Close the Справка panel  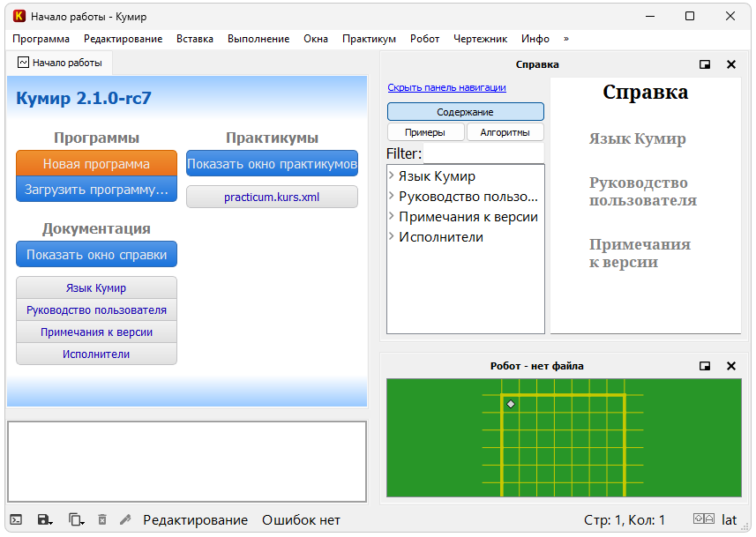[731, 64]
